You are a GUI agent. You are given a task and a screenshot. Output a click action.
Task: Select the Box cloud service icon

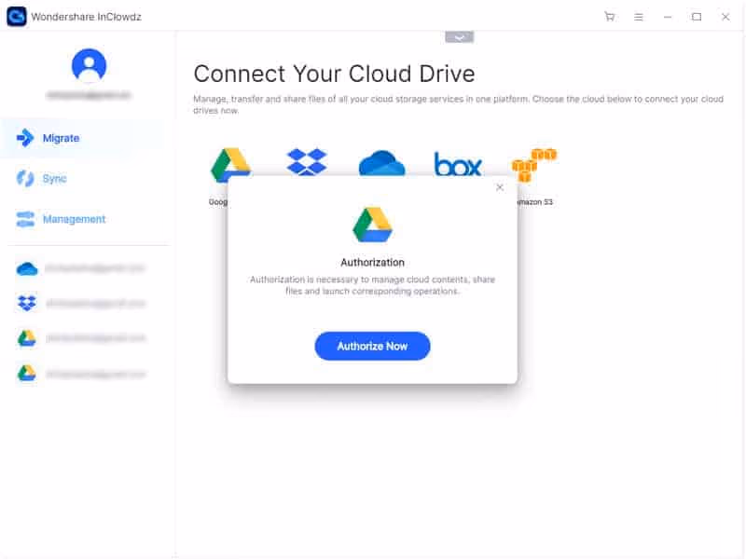click(x=457, y=164)
